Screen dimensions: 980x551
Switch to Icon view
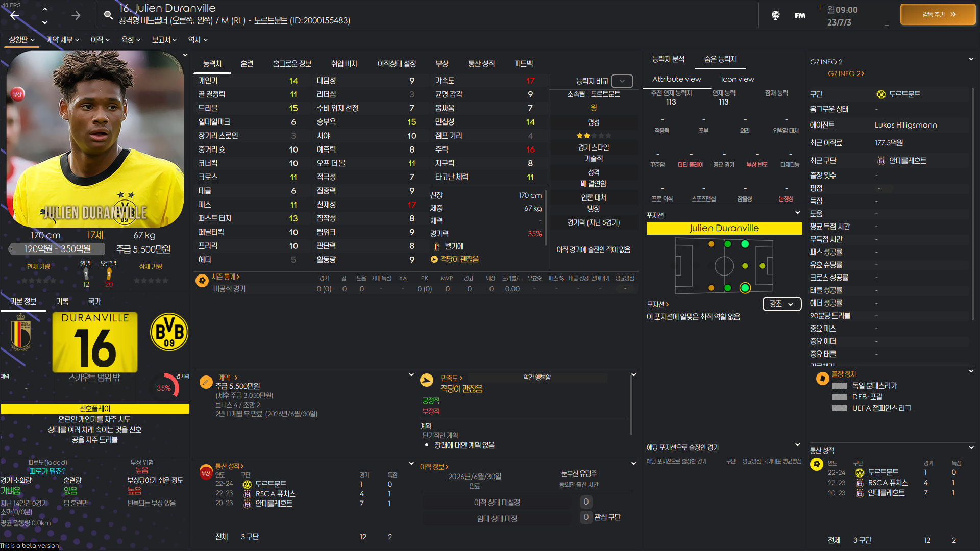[737, 79]
